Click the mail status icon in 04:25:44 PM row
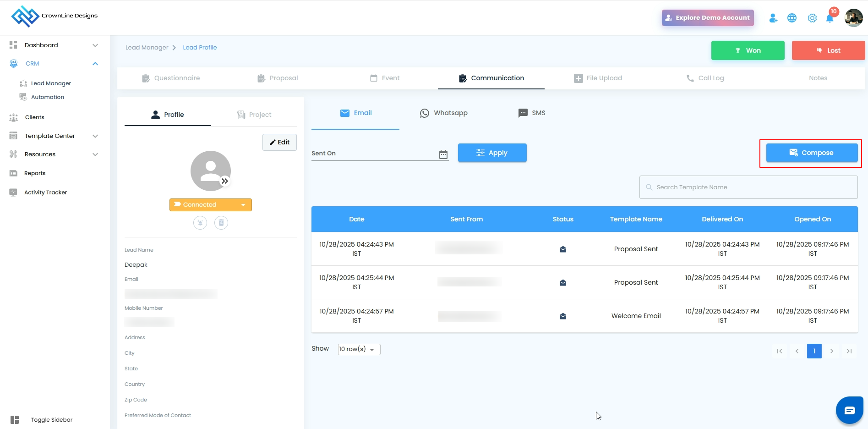Viewport: 868px width, 429px height. coord(563,283)
